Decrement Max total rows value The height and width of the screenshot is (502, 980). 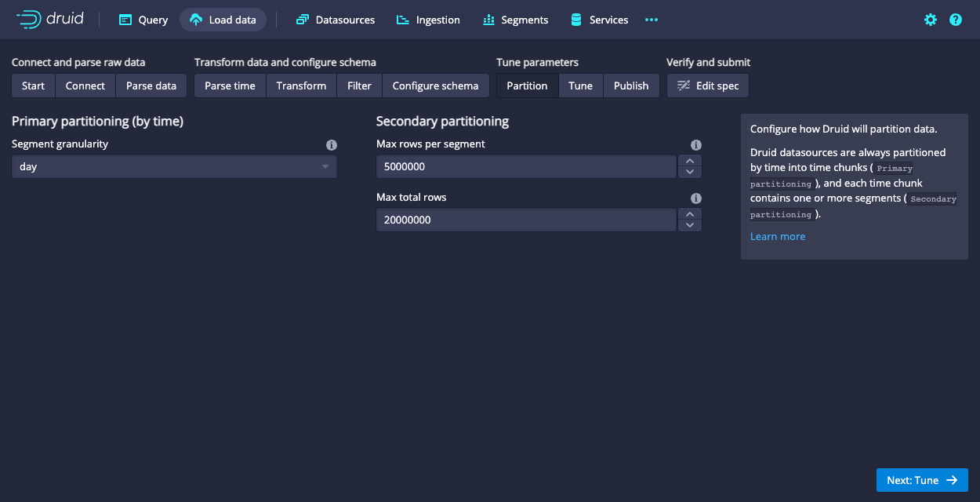pos(690,225)
